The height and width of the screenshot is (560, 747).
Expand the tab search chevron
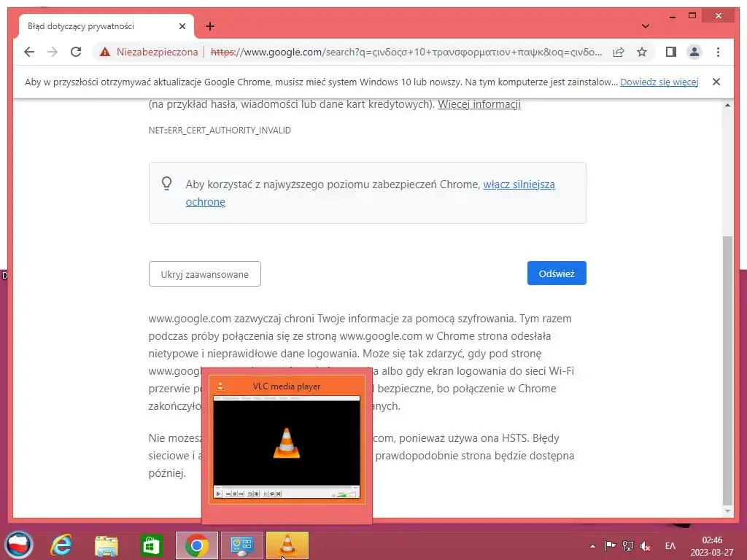coord(645,26)
